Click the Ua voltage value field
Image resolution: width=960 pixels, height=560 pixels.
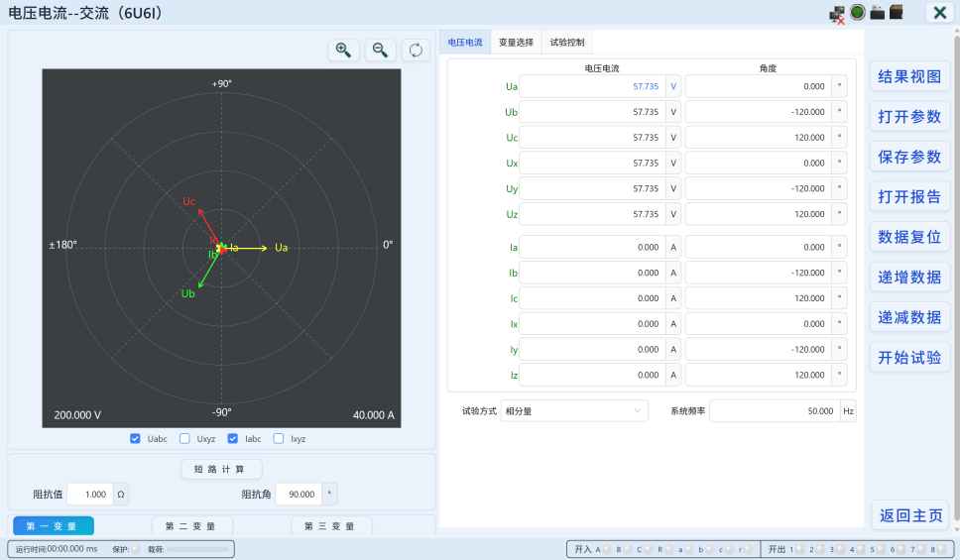(x=593, y=86)
